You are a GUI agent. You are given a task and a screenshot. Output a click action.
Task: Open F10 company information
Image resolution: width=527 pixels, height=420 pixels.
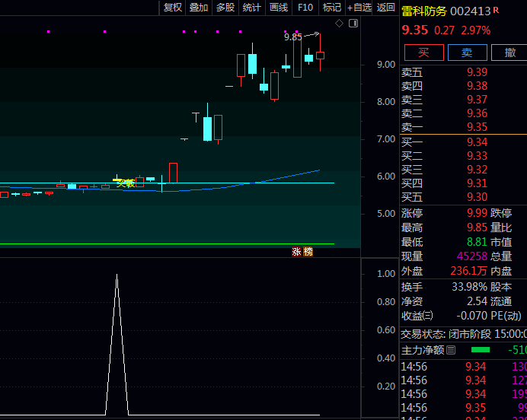305,8
